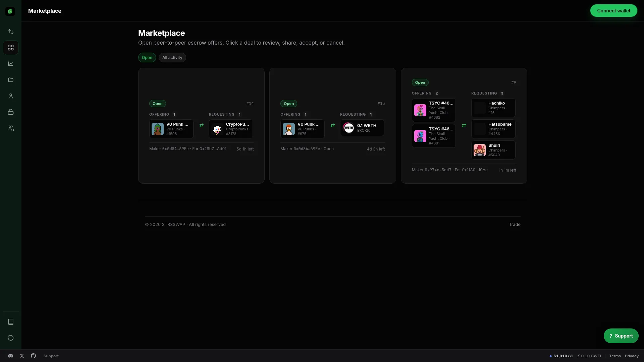The height and width of the screenshot is (362, 644).
Task: Select the Open filter tab
Action: tap(147, 58)
